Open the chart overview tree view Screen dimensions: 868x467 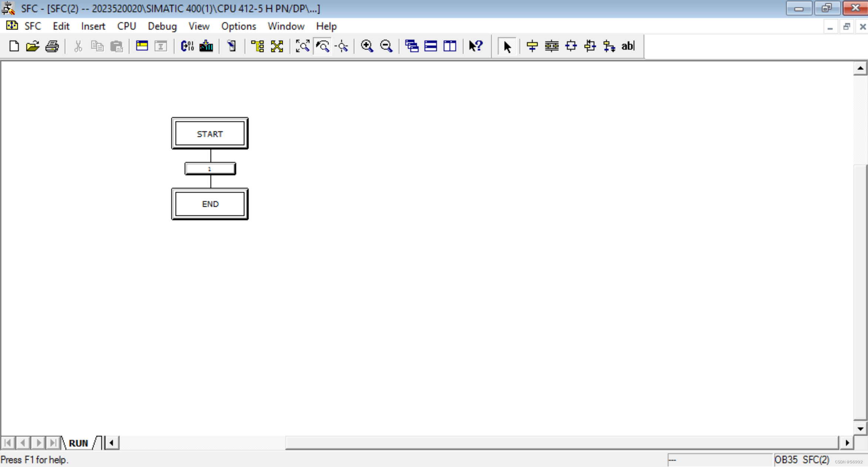coord(257,46)
